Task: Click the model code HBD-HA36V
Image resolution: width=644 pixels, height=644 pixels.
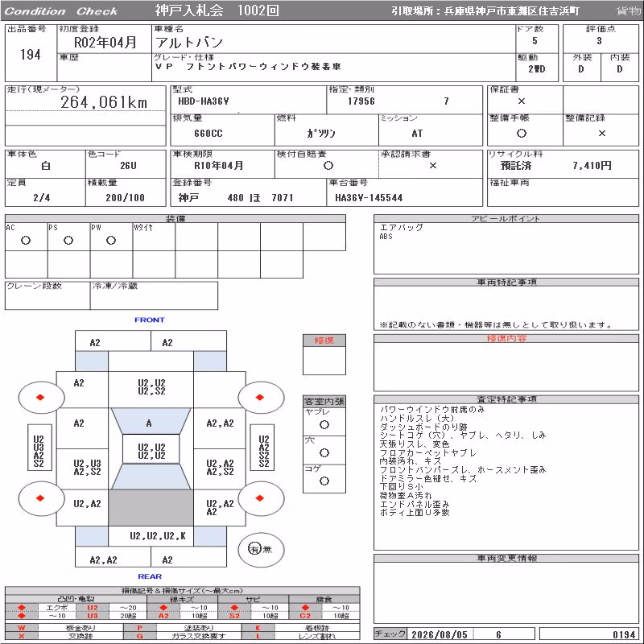Action: point(204,101)
